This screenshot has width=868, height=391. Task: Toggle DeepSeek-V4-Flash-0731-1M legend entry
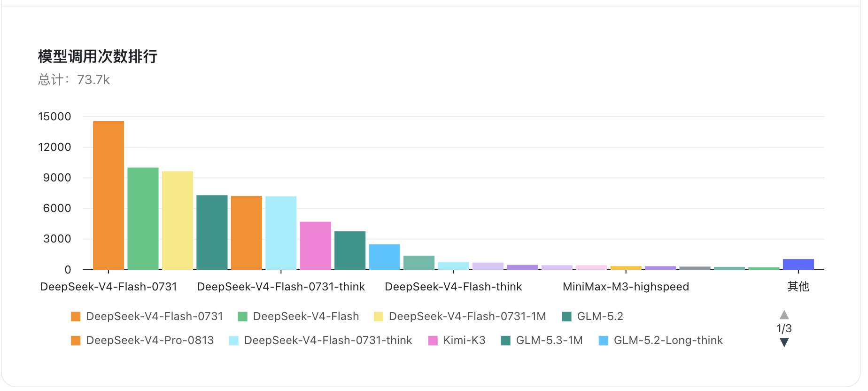[x=460, y=316]
